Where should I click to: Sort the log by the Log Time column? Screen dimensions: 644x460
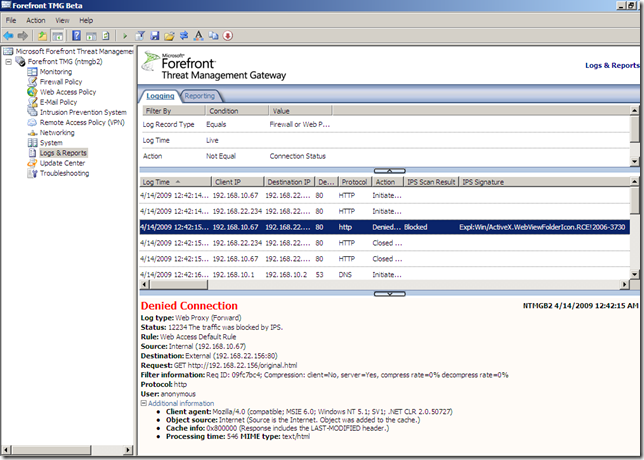point(175,182)
